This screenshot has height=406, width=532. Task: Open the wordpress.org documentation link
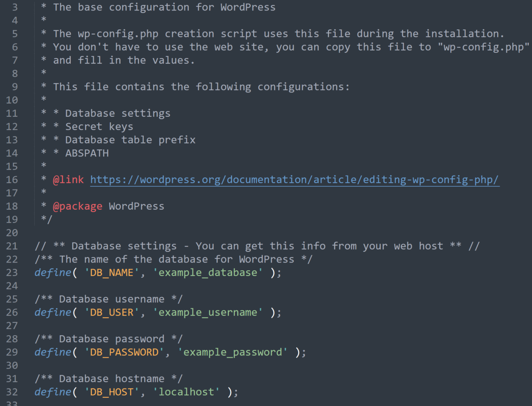(x=294, y=180)
